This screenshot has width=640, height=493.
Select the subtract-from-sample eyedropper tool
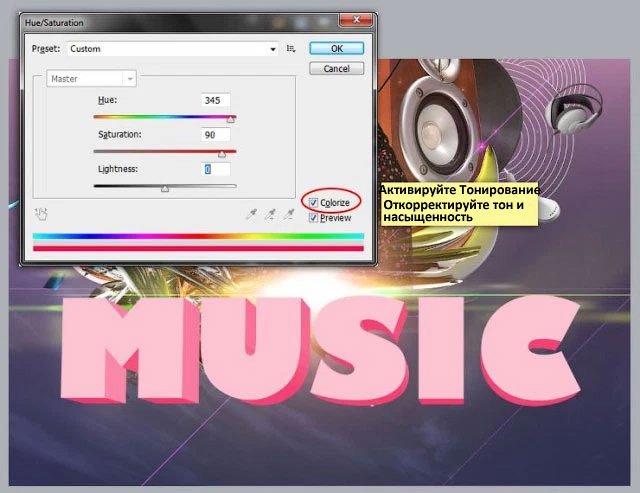pyautogui.click(x=289, y=213)
